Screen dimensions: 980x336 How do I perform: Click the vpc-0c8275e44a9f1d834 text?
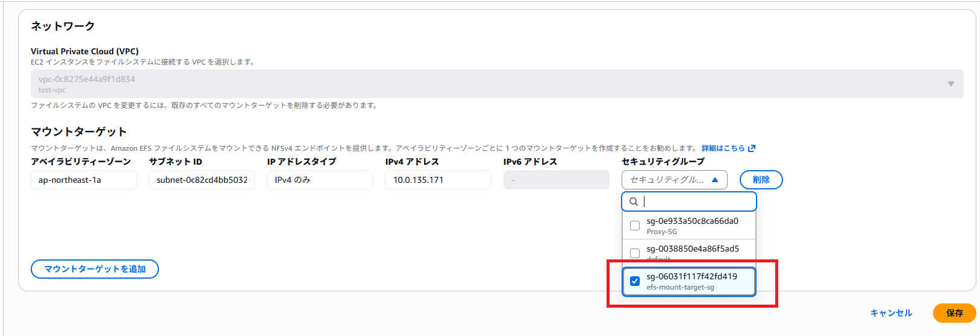[x=87, y=79]
